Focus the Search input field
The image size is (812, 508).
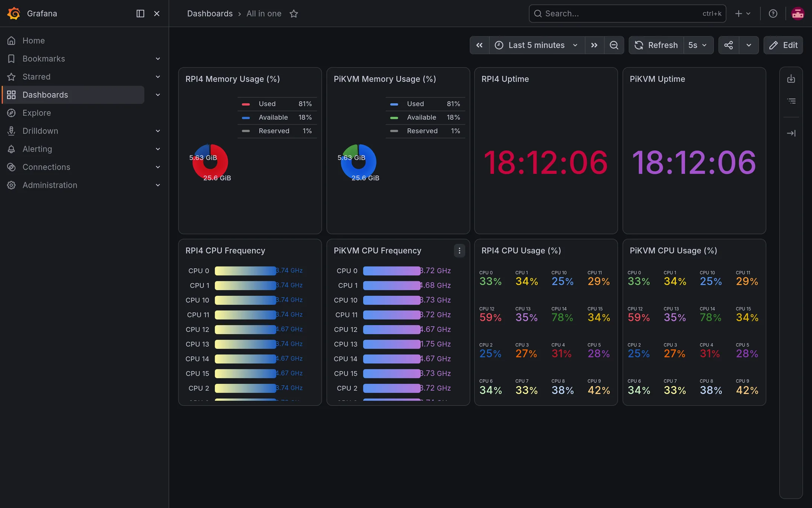click(x=627, y=14)
